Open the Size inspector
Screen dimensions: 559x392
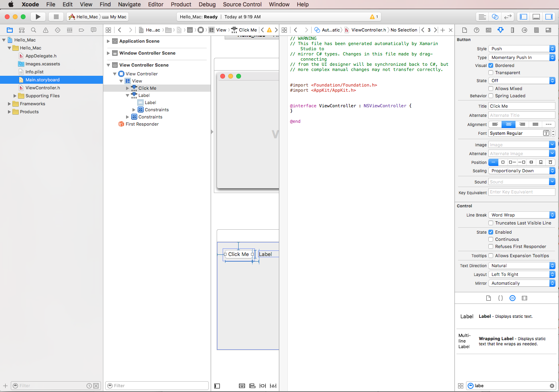coord(512,30)
